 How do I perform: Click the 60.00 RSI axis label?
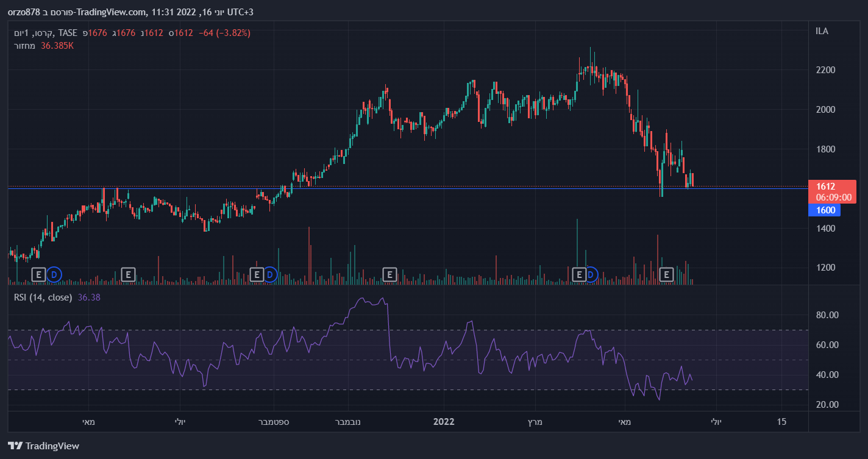pos(827,345)
